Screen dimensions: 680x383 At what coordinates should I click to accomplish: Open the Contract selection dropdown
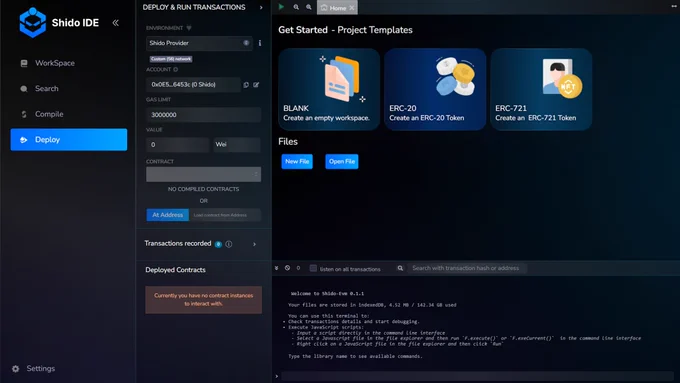(x=203, y=174)
